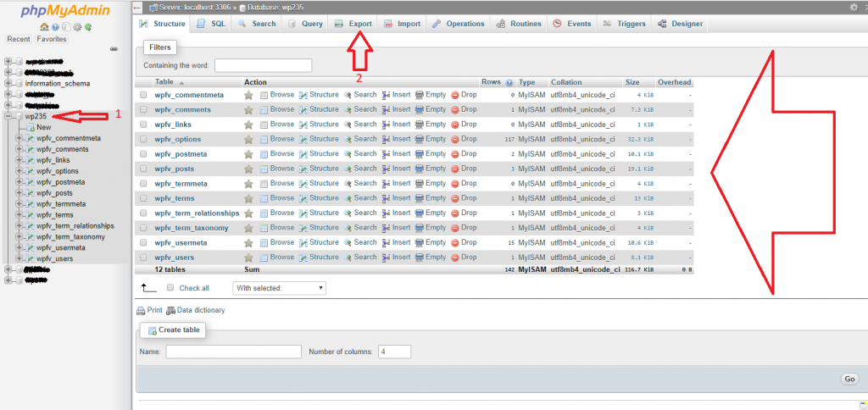Browse the wpfv_comments table
Image resolution: width=868 pixels, height=410 pixels.
click(x=277, y=109)
